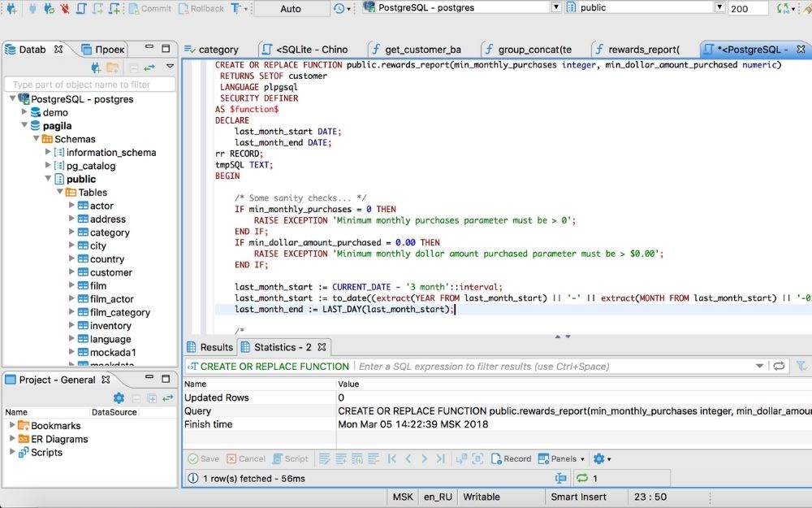Viewport: 812px width, 508px height.
Task: Toggle Smart Insert mode in the status bar
Action: (586, 497)
